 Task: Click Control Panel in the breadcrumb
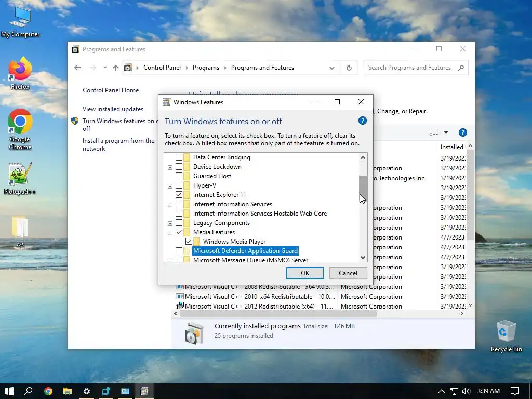[162, 68]
